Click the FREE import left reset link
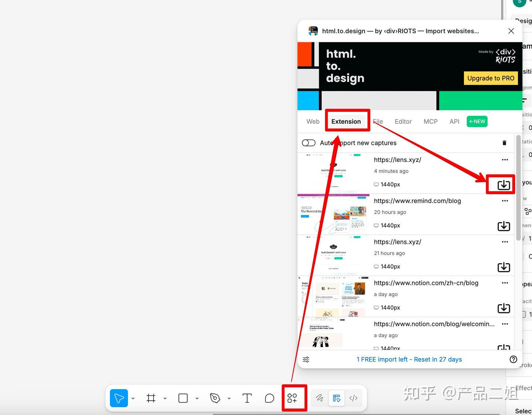The width and height of the screenshot is (532, 415). pos(409,360)
